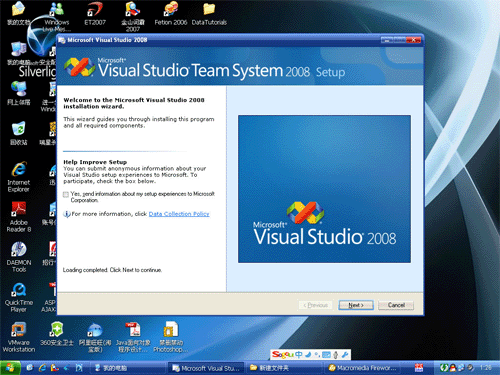
Task: Cancel the Visual Studio 2008 setup
Action: point(396,305)
